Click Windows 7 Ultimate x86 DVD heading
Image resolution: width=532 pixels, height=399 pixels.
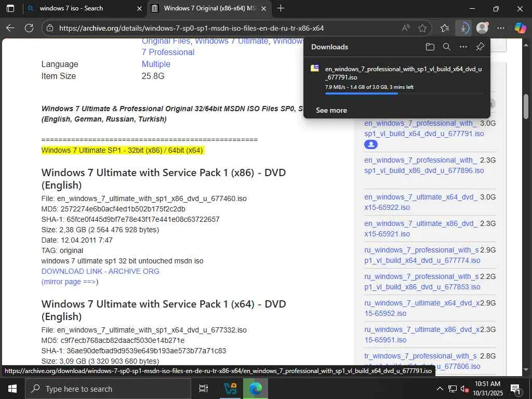164,179
